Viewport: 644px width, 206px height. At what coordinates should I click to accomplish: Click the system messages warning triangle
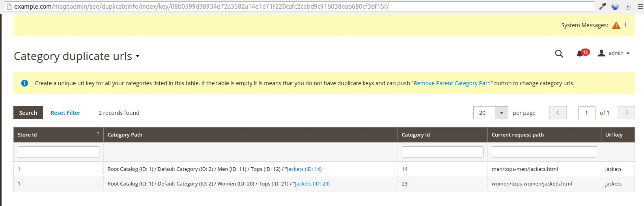[616, 26]
